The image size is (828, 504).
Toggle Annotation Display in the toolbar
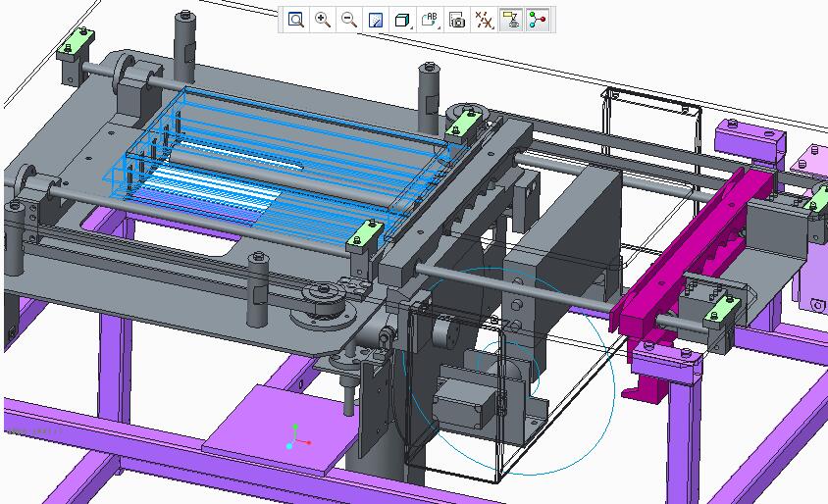click(x=510, y=20)
